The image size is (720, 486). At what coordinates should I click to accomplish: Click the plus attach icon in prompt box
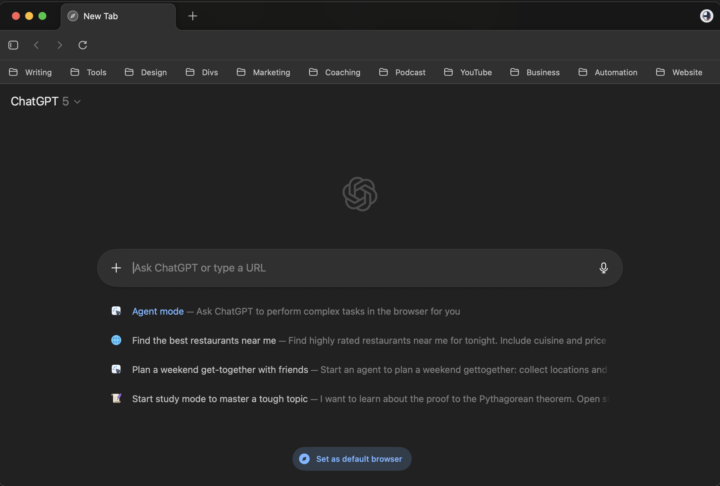(116, 268)
